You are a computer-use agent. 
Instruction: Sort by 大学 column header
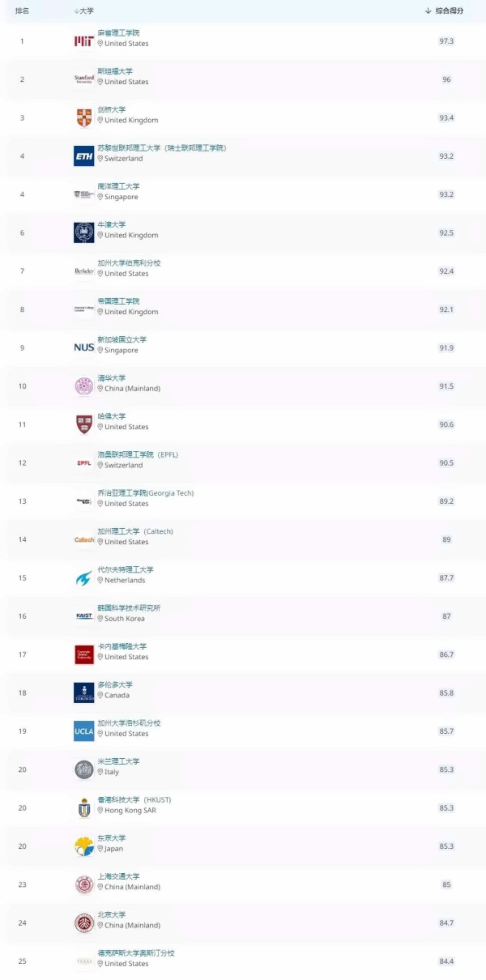pyautogui.click(x=83, y=11)
